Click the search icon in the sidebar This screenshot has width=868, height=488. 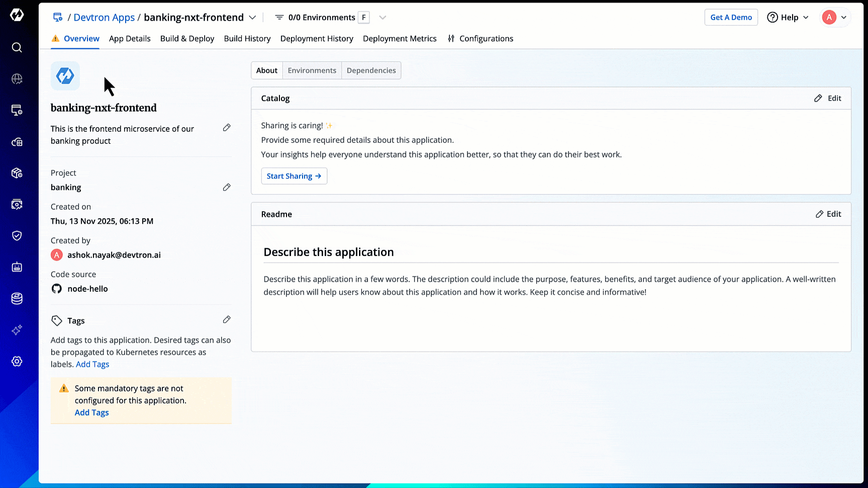pyautogui.click(x=17, y=47)
